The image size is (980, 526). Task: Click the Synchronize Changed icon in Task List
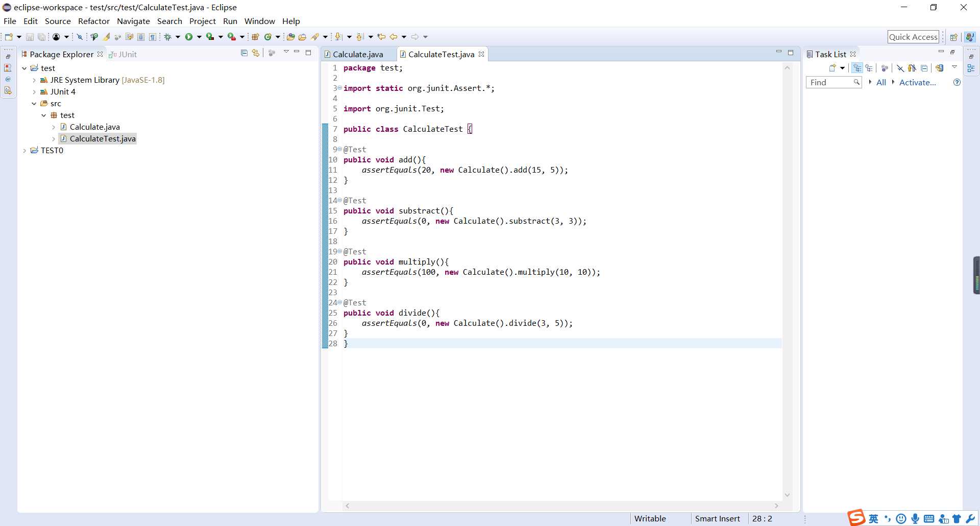click(x=940, y=68)
